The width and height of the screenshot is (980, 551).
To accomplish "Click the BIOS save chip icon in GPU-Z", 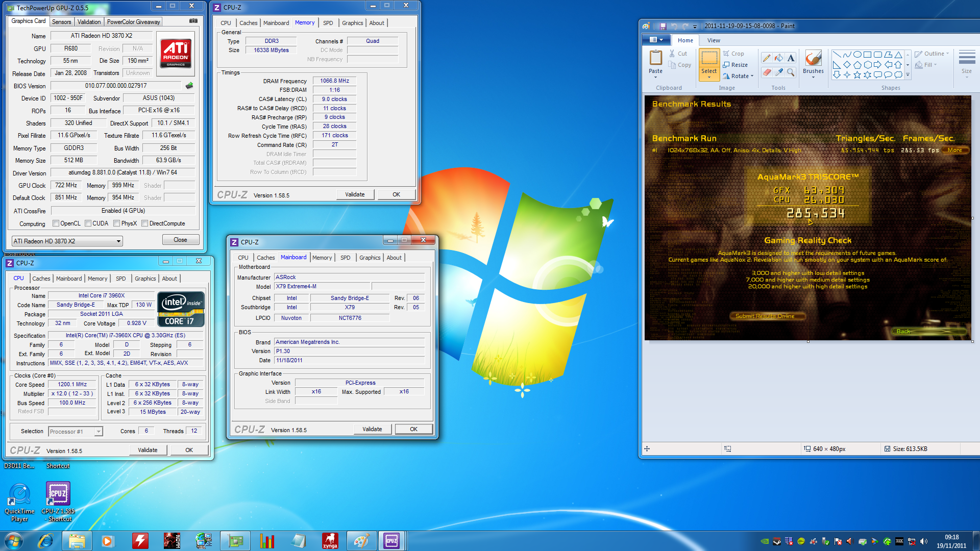I will tap(189, 86).
